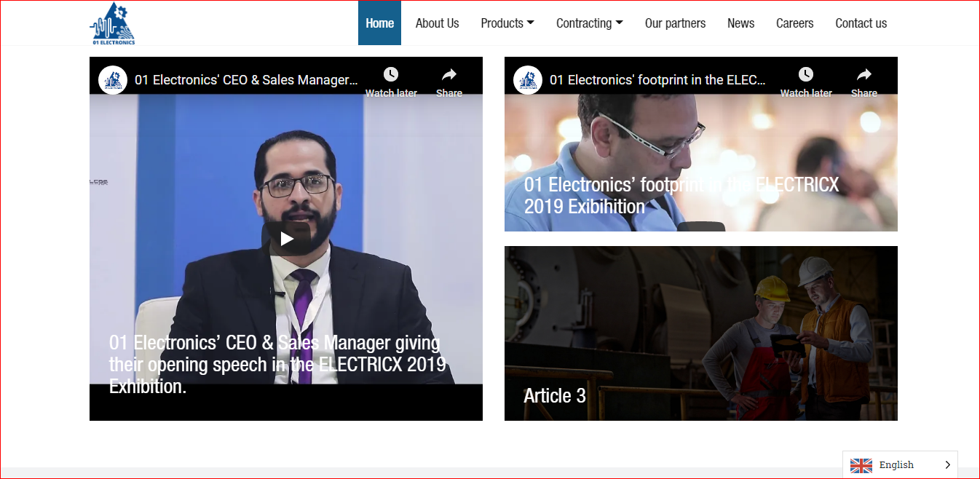Navigate to Careers page

[794, 23]
